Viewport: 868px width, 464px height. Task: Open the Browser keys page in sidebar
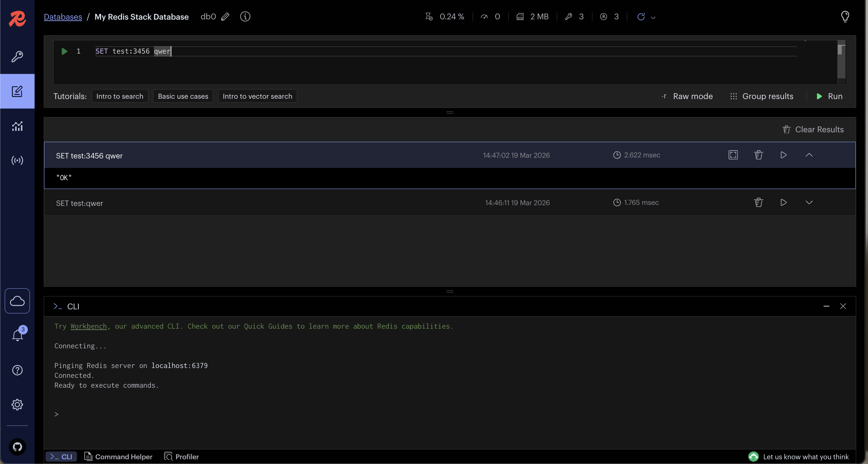click(x=17, y=57)
